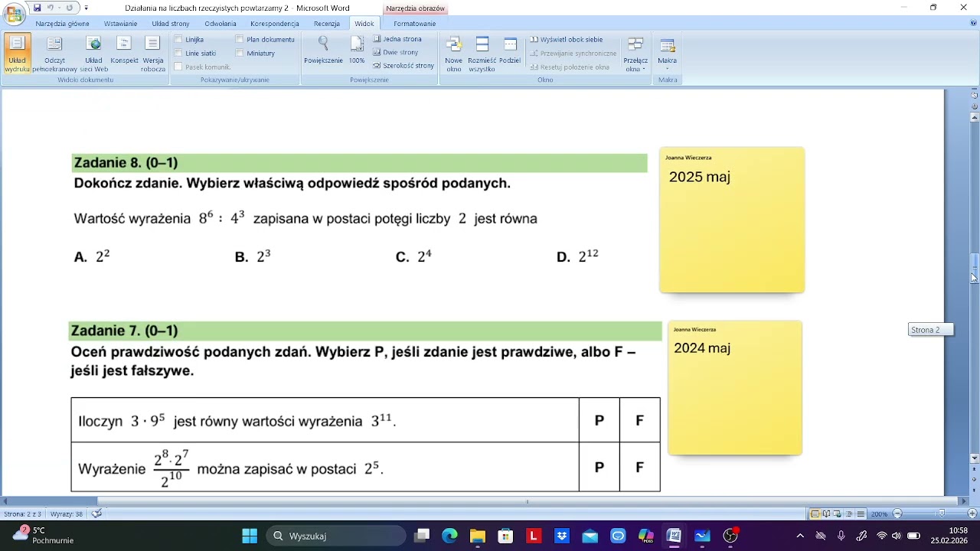The width and height of the screenshot is (980, 551).
Task: Click the zoom in plus button
Action: click(x=973, y=514)
